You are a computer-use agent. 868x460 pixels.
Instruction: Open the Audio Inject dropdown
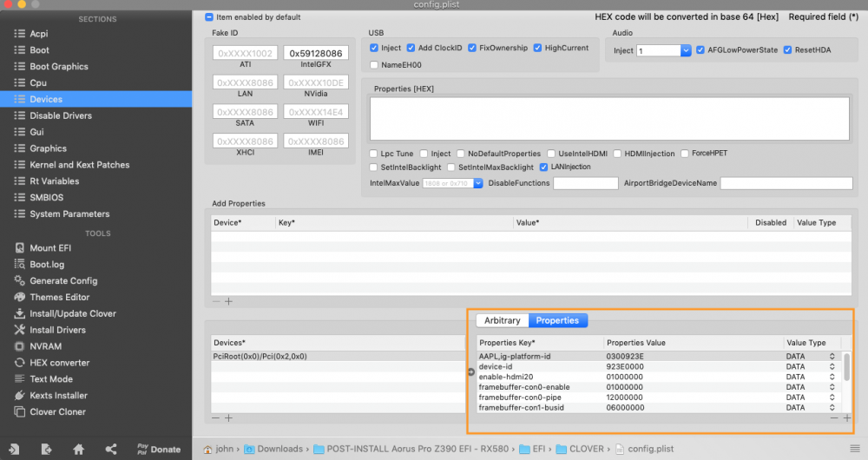tap(686, 50)
